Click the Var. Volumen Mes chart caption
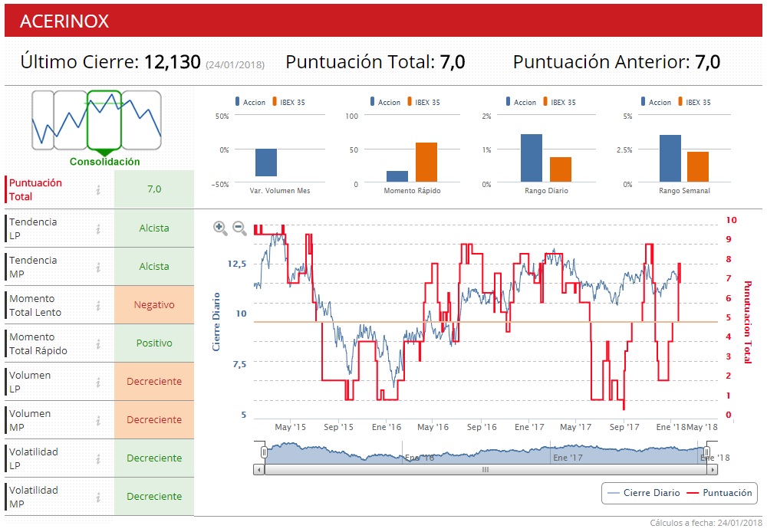 (280, 191)
